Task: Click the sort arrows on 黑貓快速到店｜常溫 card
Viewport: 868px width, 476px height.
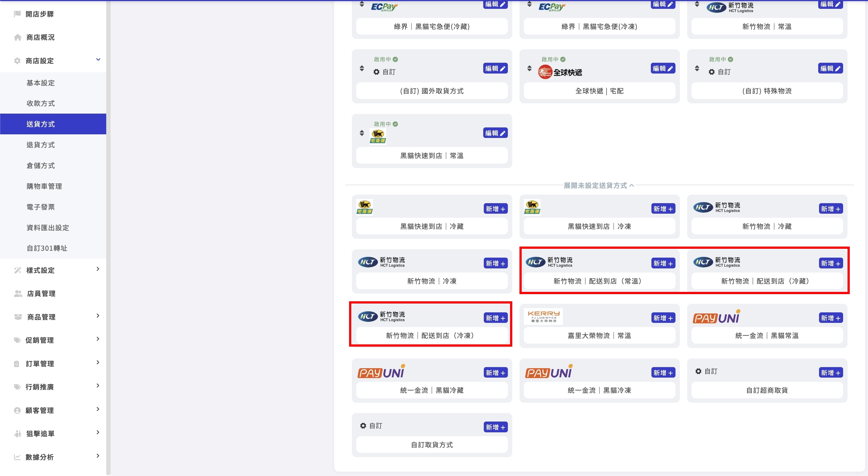Action: [x=362, y=133]
